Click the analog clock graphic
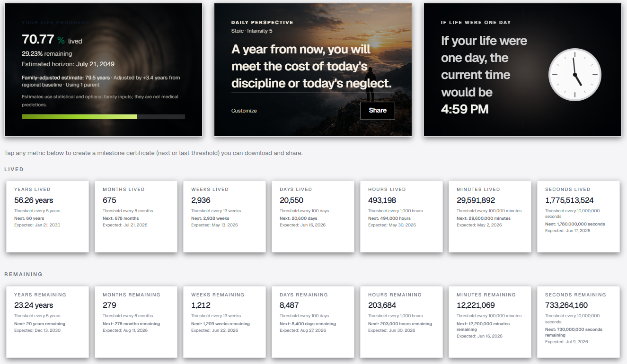 click(x=574, y=75)
